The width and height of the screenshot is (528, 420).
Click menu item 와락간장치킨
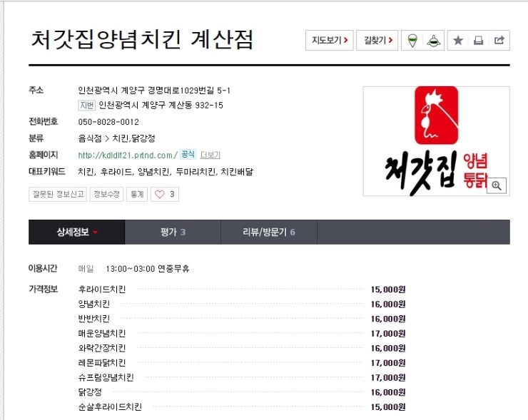click(x=102, y=348)
